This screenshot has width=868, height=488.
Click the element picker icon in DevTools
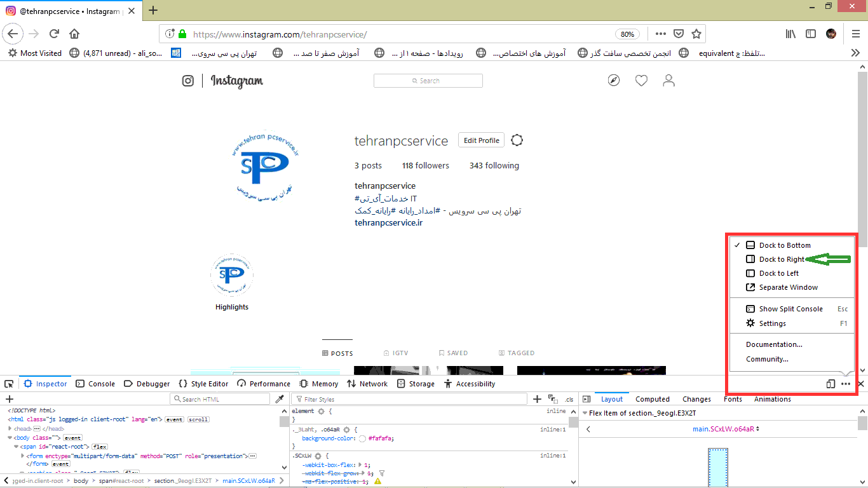[9, 384]
